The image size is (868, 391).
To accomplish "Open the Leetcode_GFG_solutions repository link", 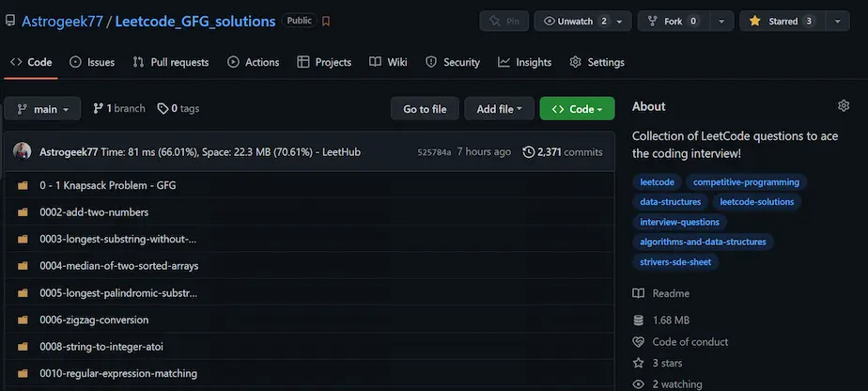I will [194, 21].
